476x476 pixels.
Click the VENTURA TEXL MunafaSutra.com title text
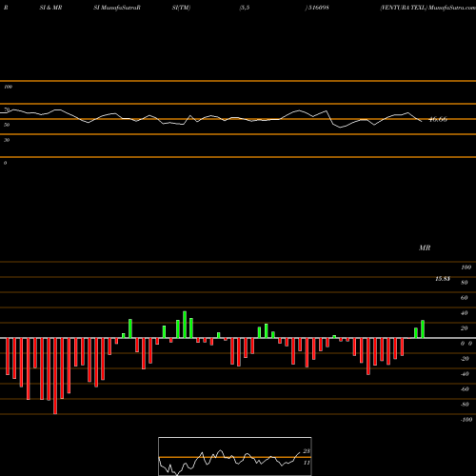pyautogui.click(x=427, y=8)
